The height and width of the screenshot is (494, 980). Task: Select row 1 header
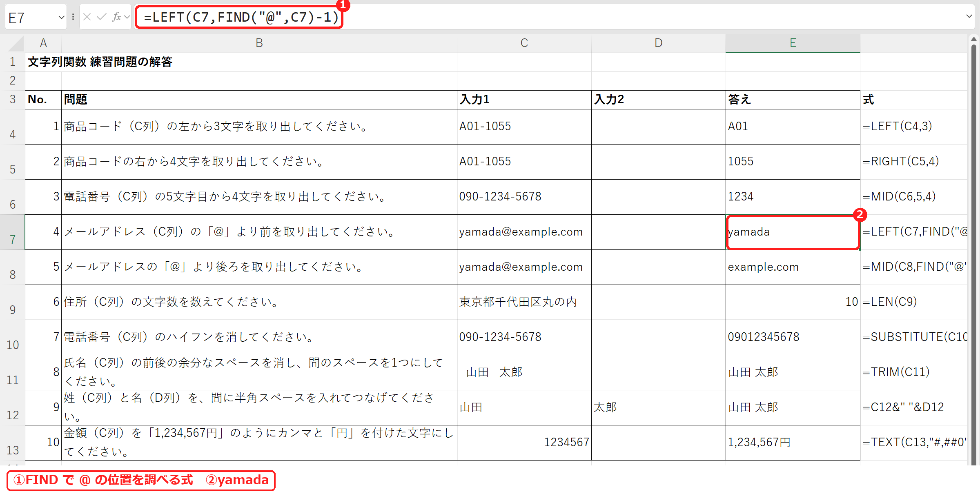coord(13,62)
